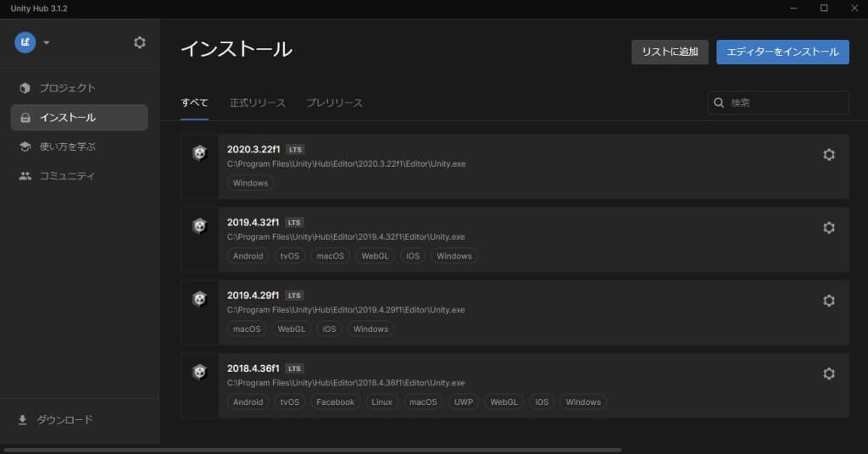Click iOS tag under 2019.4.29f1
The image size is (868, 454).
329,329
